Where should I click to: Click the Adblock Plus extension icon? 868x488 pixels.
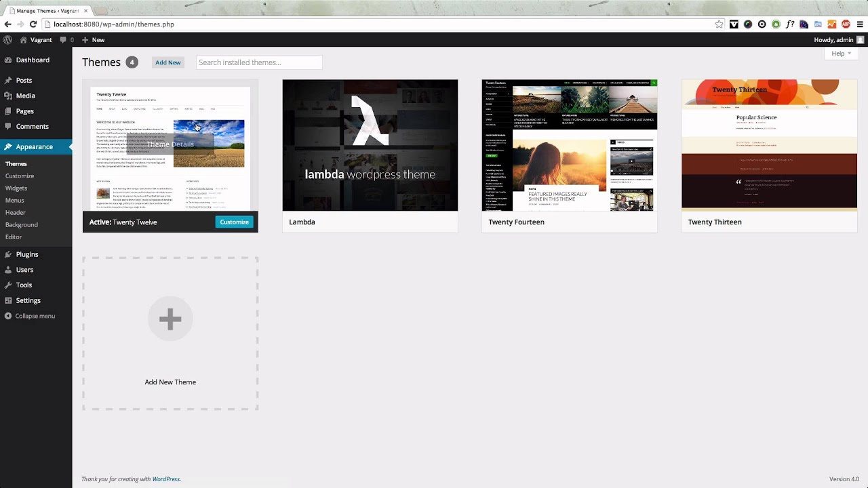[x=846, y=24]
